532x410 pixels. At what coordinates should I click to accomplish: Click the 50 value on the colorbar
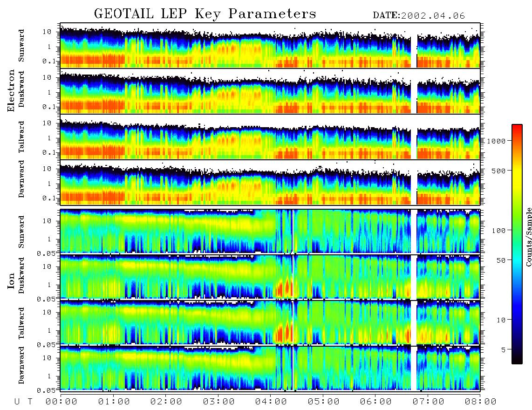pos(501,260)
